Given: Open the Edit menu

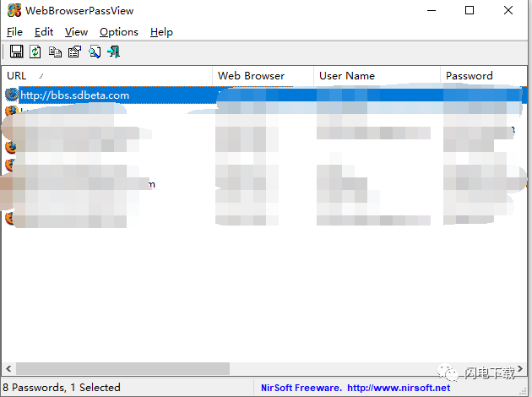Looking at the screenshot, I should click(44, 32).
